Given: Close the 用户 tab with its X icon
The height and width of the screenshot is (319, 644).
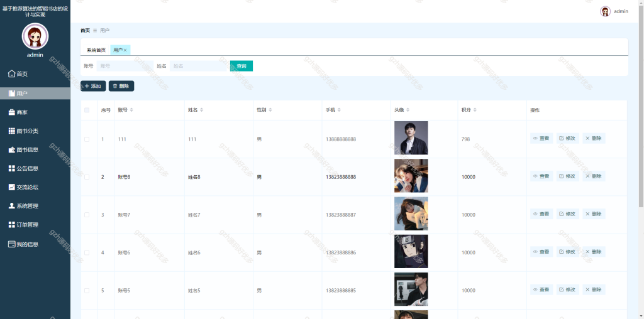Looking at the screenshot, I should point(125,50).
